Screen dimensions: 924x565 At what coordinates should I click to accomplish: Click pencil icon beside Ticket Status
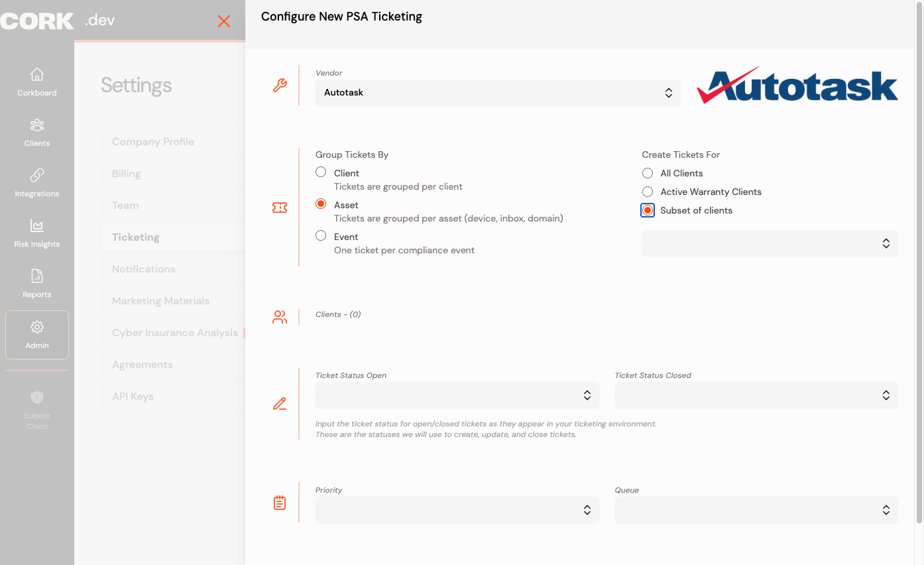coord(280,403)
